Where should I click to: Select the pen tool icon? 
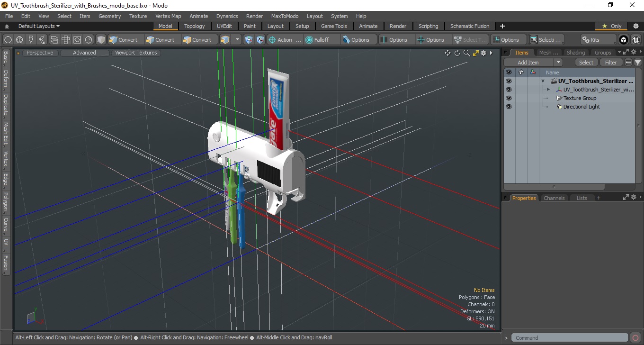click(31, 40)
